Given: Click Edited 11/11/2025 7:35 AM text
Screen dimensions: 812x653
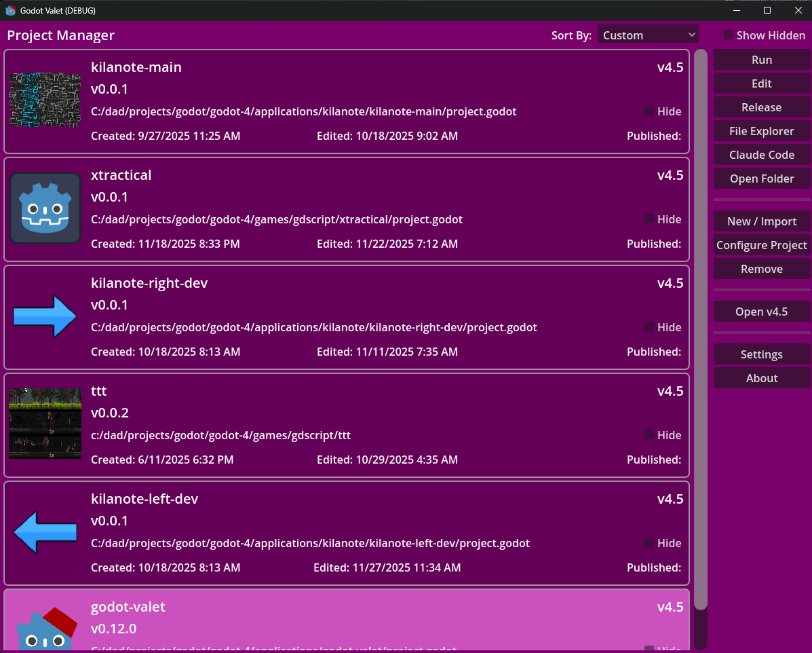Looking at the screenshot, I should [387, 352].
